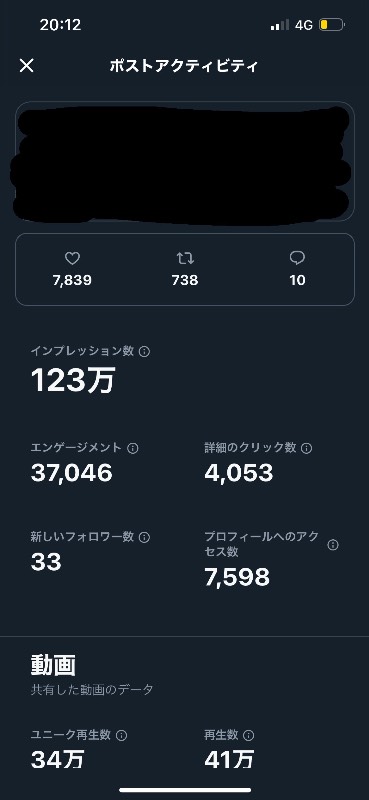Image resolution: width=369 pixels, height=800 pixels.
Task: Tap the home indicator bar at bottom
Action: click(x=185, y=790)
